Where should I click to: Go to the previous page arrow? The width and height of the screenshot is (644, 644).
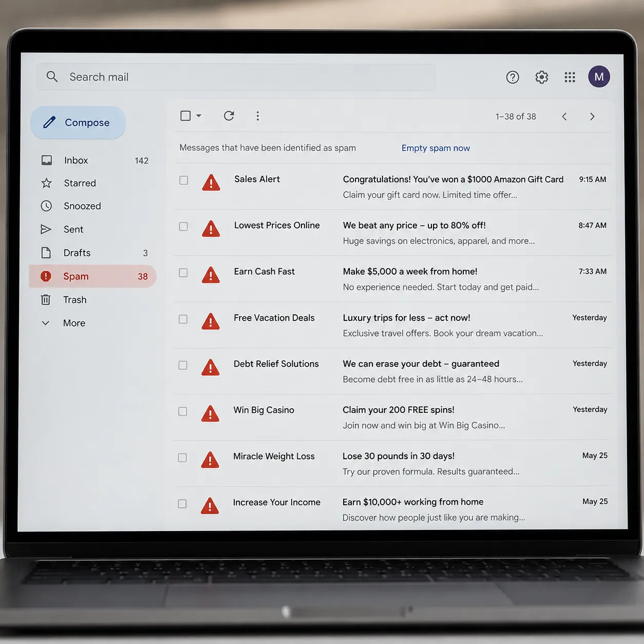[564, 117]
